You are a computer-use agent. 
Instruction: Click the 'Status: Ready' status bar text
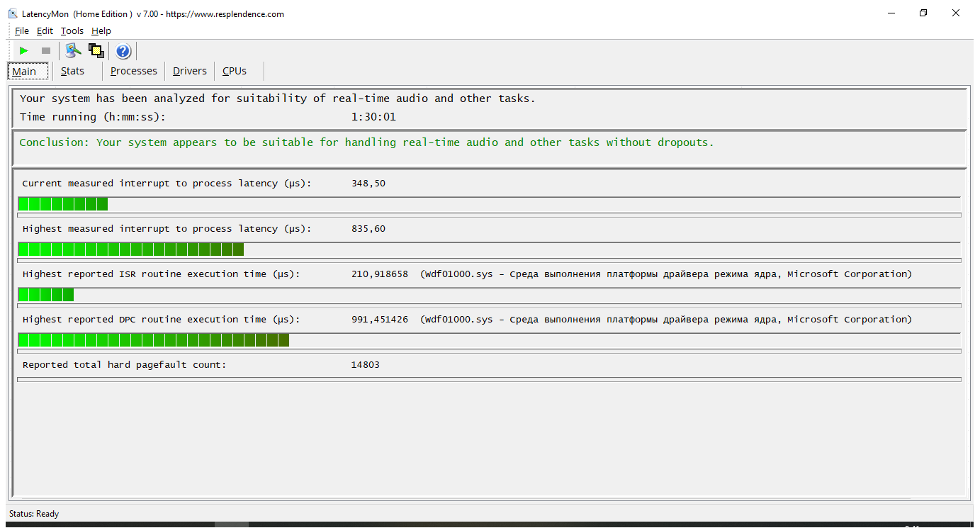34,514
